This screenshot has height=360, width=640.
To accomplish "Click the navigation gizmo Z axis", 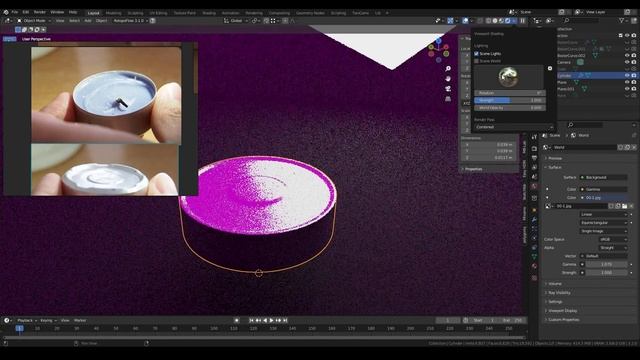I will tap(438, 41).
